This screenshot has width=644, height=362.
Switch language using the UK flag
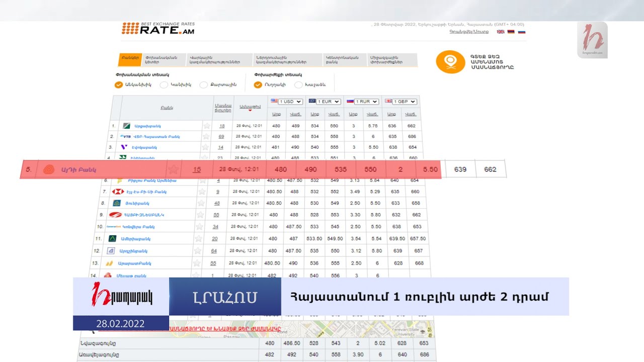pyautogui.click(x=500, y=32)
